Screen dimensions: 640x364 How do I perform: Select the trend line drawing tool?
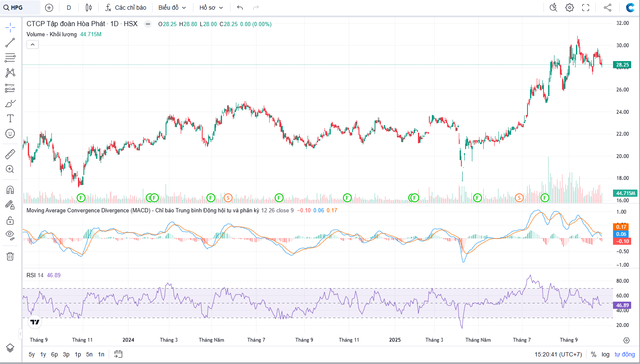10,43
